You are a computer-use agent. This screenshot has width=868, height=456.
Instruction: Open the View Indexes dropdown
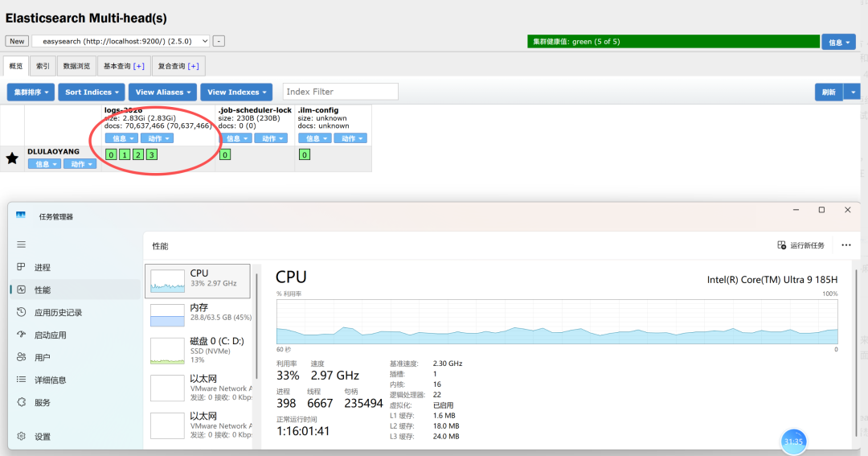point(236,92)
